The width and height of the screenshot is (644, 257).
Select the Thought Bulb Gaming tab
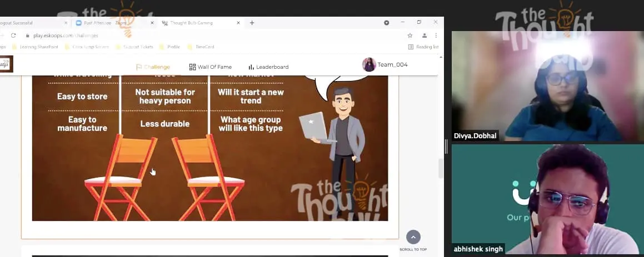coord(200,23)
